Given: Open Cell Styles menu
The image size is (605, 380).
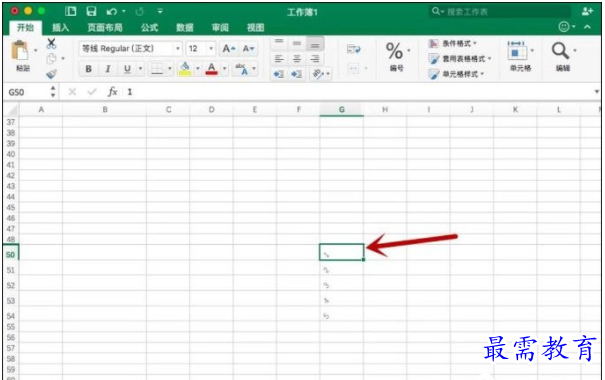Looking at the screenshot, I should [x=456, y=74].
